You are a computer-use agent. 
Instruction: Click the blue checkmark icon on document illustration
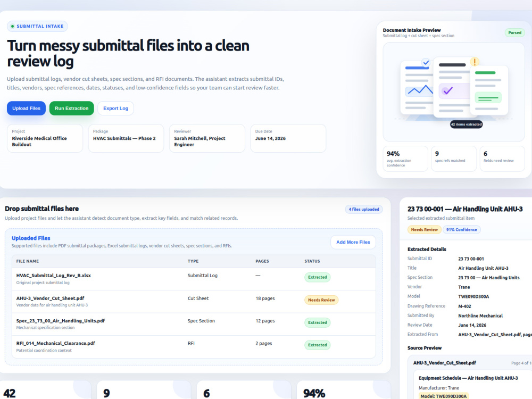click(426, 62)
